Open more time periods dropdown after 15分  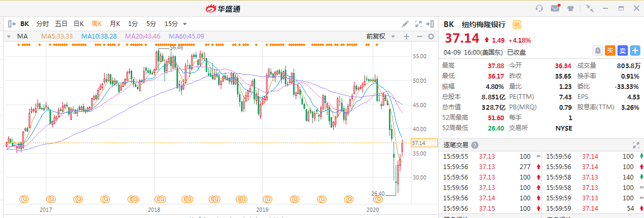tap(185, 24)
